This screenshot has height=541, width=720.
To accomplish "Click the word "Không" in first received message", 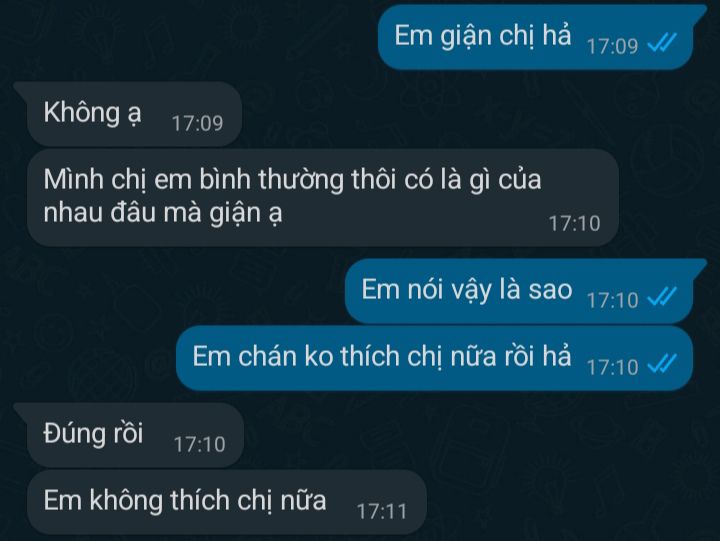I will point(82,113).
